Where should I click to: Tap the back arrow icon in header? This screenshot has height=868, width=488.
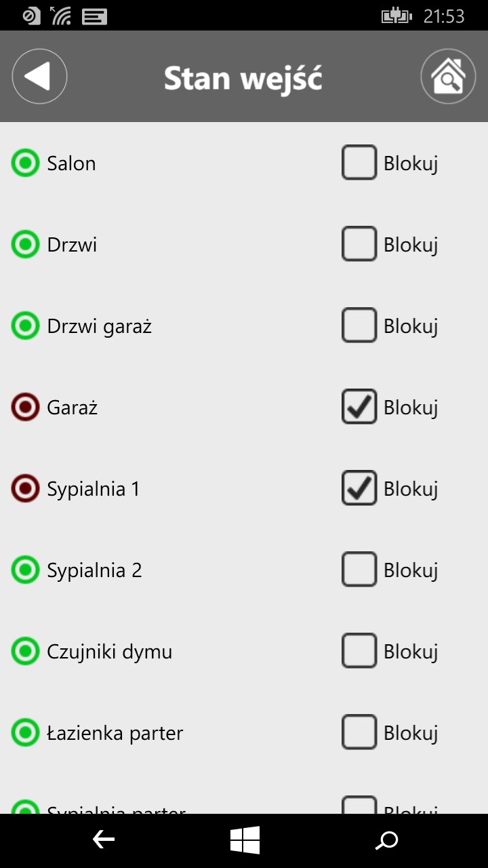[x=39, y=77]
